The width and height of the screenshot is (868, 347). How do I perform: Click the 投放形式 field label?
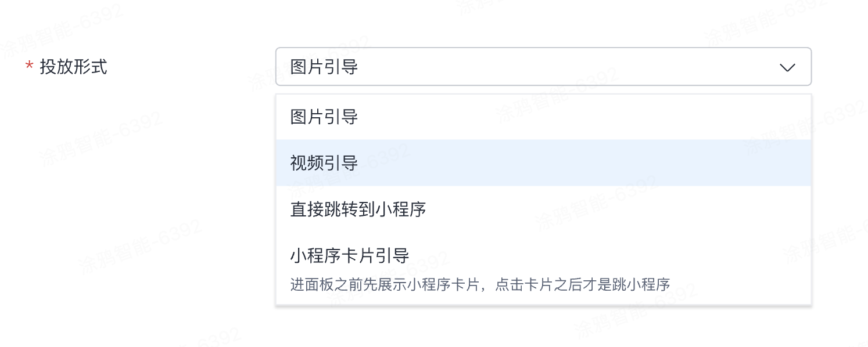pyautogui.click(x=73, y=67)
